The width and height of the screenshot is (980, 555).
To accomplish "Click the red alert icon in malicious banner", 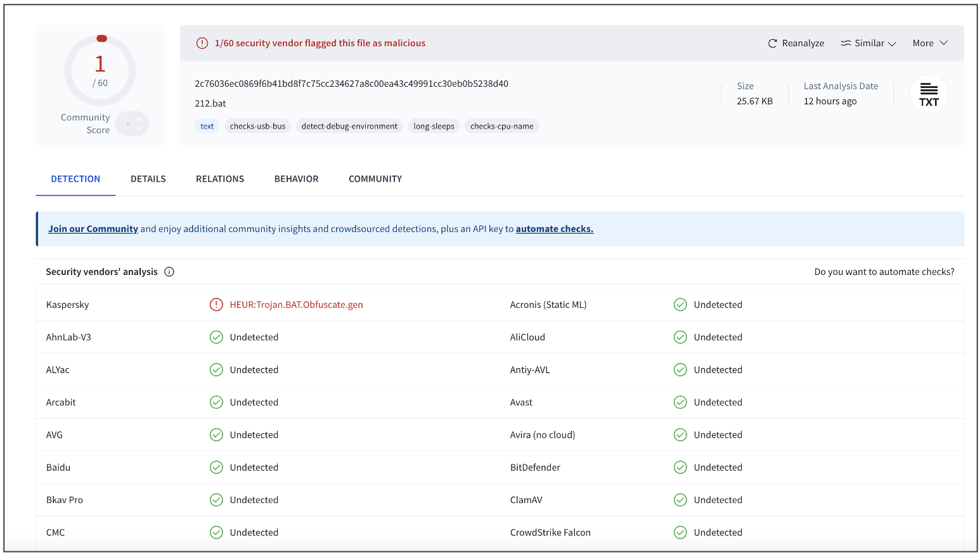I will point(202,43).
